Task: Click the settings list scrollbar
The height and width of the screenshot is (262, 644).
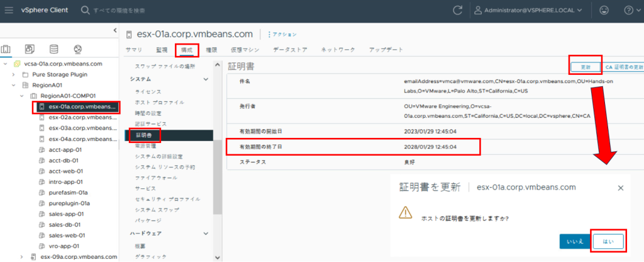Action: pyautogui.click(x=218, y=178)
